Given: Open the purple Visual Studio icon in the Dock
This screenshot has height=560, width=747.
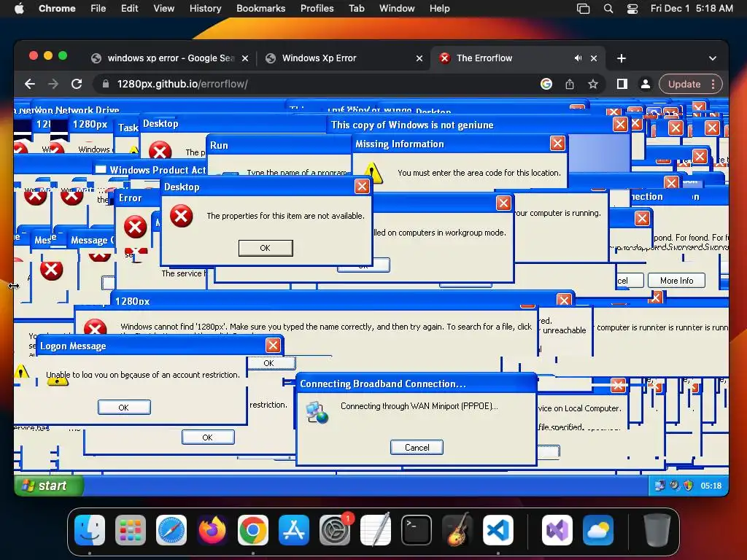Looking at the screenshot, I should 557,530.
